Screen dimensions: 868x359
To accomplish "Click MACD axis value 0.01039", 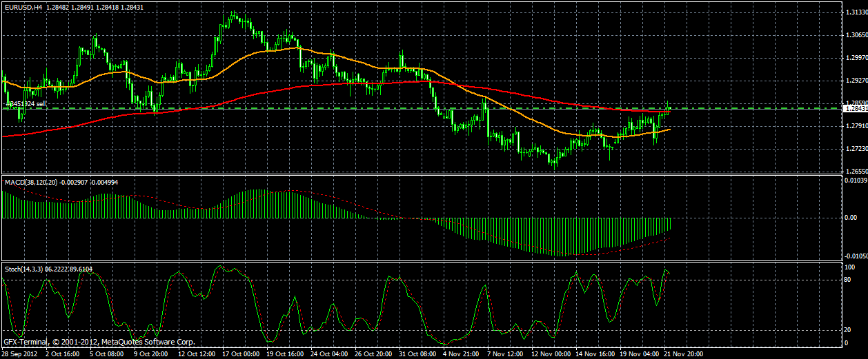I will pos(857,180).
